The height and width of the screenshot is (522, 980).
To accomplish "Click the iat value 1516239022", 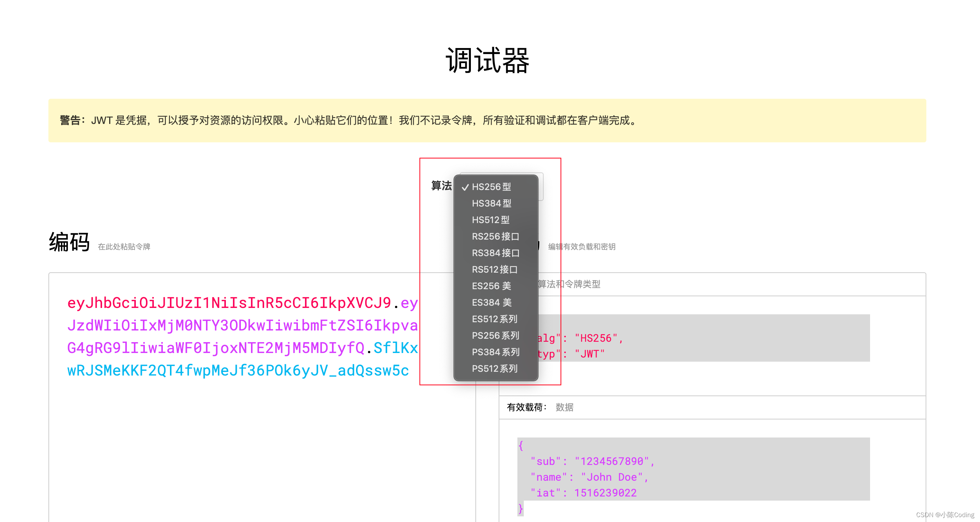I will [x=605, y=493].
